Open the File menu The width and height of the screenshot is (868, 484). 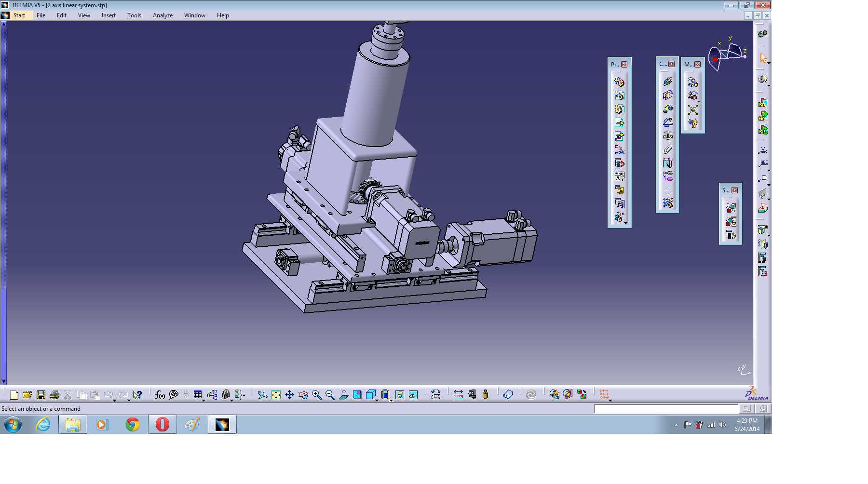(41, 15)
